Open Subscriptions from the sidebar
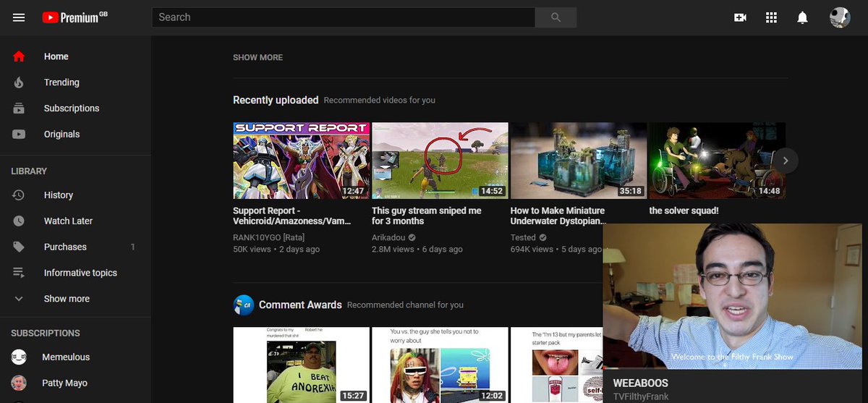Viewport: 868px width, 403px height. pos(75,109)
